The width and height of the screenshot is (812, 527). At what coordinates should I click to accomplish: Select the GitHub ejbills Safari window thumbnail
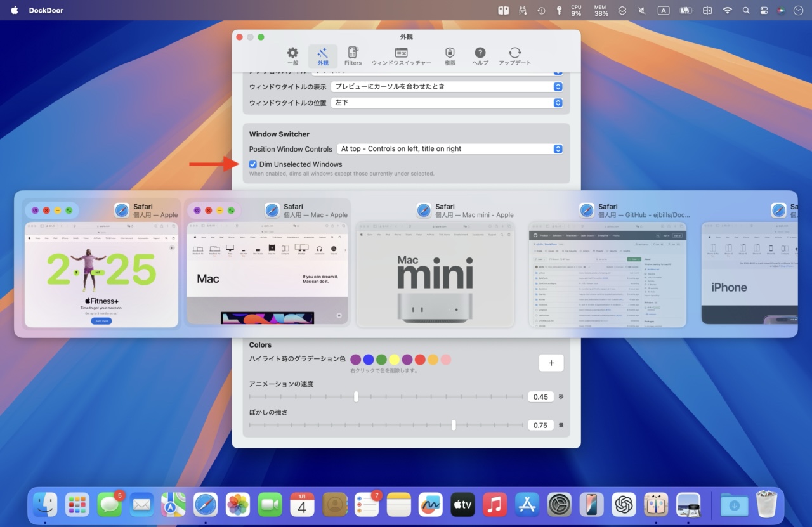tap(608, 275)
